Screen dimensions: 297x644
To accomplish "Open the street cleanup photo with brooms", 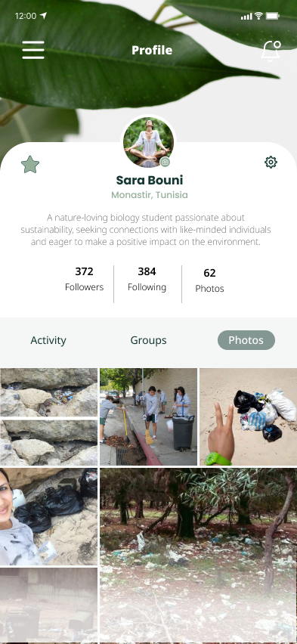I will coord(148,416).
